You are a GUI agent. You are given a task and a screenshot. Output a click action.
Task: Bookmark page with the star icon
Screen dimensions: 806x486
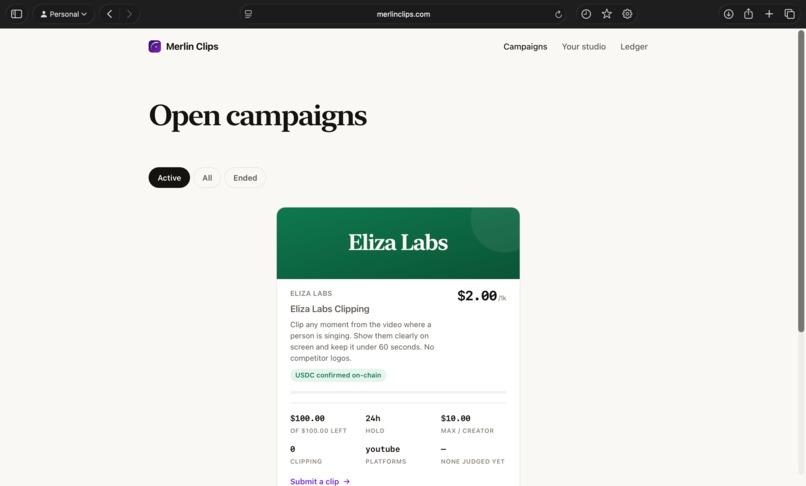607,14
